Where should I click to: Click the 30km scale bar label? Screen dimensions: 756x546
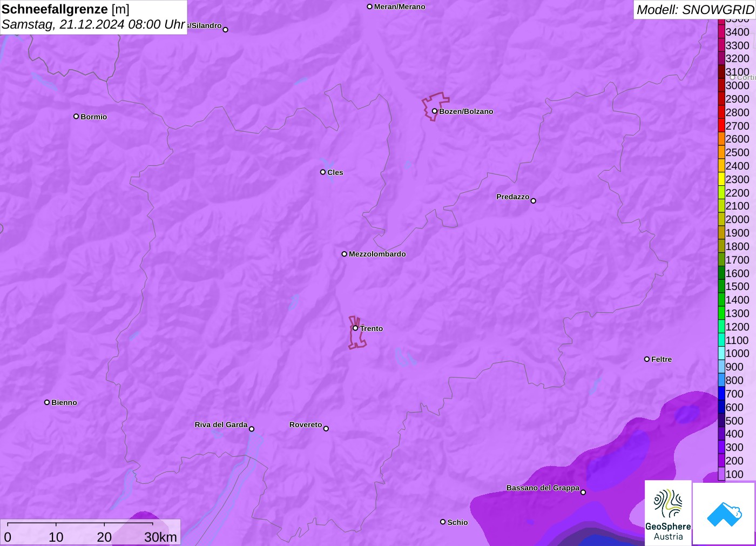(x=160, y=537)
